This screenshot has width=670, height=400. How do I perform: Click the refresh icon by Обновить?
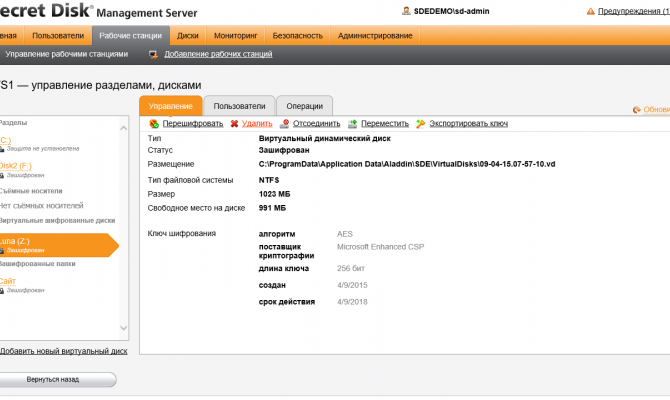637,110
